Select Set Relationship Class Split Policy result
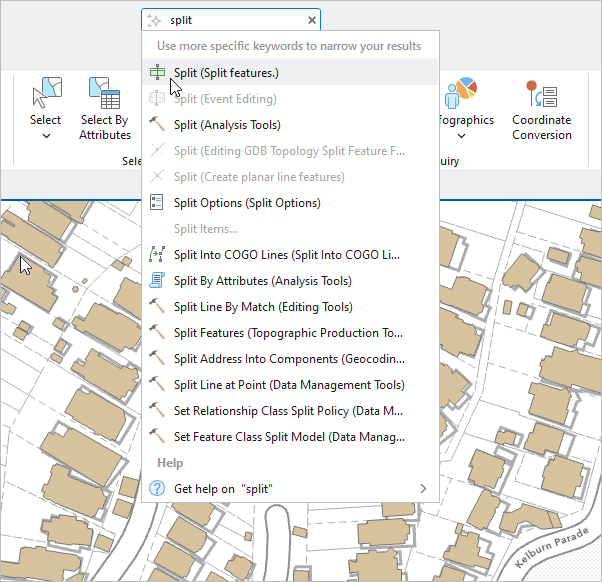The width and height of the screenshot is (602, 582). pyautogui.click(x=288, y=411)
